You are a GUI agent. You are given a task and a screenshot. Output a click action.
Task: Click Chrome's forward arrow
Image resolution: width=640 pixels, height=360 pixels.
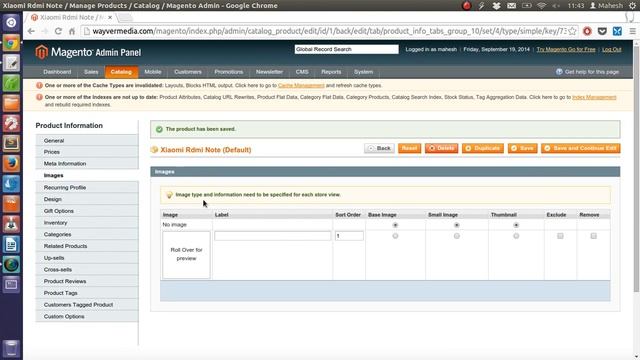[x=44, y=31]
